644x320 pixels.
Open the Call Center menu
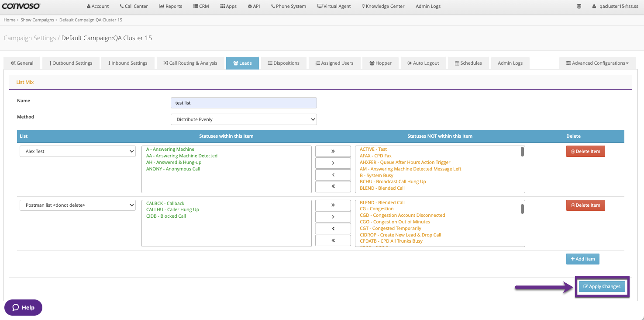[134, 7]
